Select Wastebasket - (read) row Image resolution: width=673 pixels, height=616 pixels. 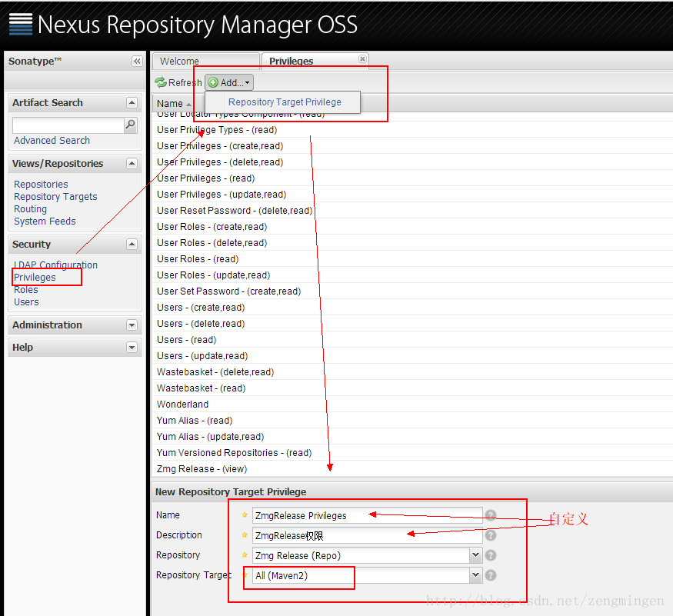coord(412,388)
